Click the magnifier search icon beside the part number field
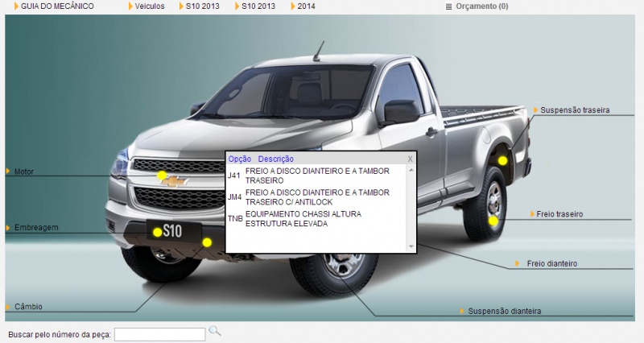The image size is (644, 343). click(x=214, y=331)
